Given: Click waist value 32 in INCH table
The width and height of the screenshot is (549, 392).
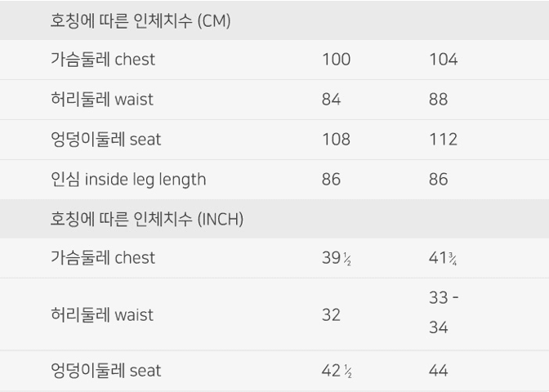Looking at the screenshot, I should pos(331,314).
